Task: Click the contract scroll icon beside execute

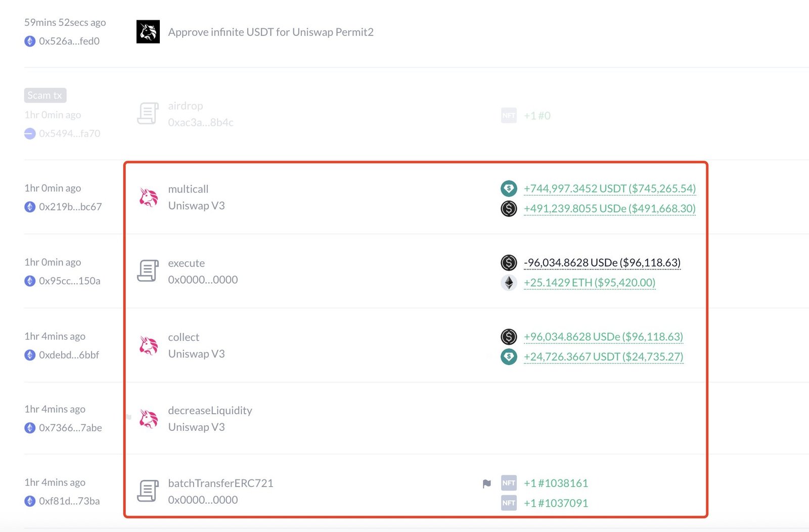Action: 148,271
